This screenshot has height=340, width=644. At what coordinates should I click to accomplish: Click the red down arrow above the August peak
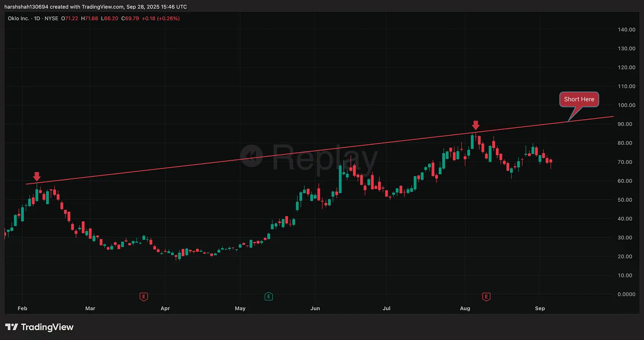476,125
